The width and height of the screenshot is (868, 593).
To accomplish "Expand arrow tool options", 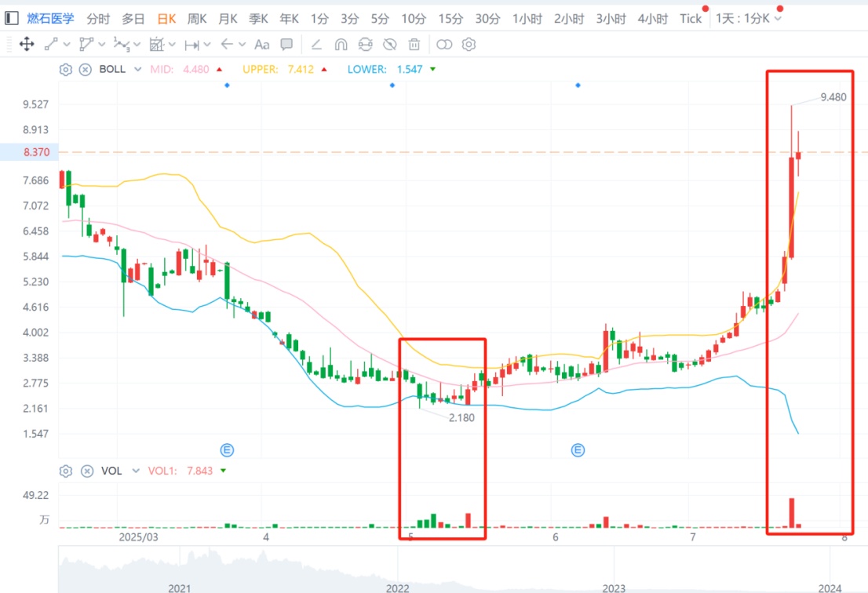I will point(242,44).
